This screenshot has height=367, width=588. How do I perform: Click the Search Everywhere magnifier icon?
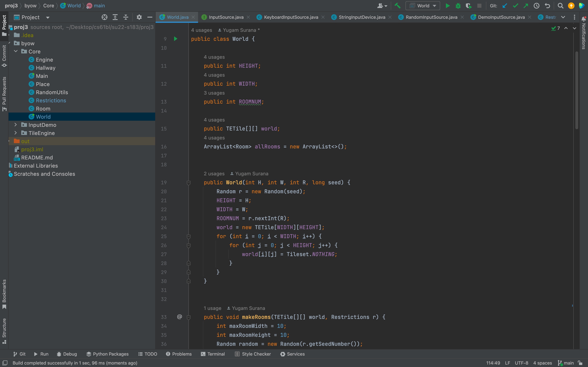point(560,6)
